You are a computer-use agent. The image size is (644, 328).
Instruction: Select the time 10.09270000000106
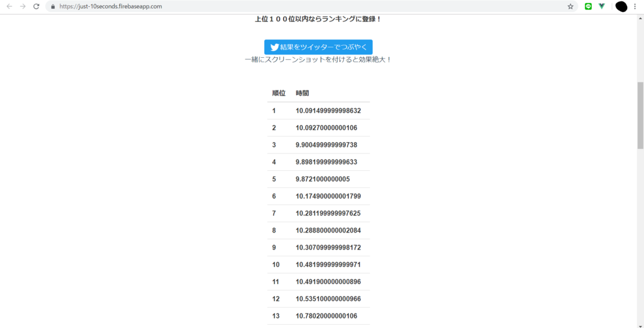(x=326, y=128)
